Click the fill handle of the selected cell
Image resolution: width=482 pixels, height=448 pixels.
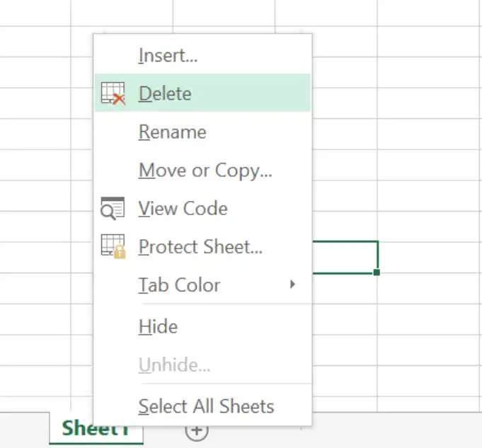tap(377, 272)
